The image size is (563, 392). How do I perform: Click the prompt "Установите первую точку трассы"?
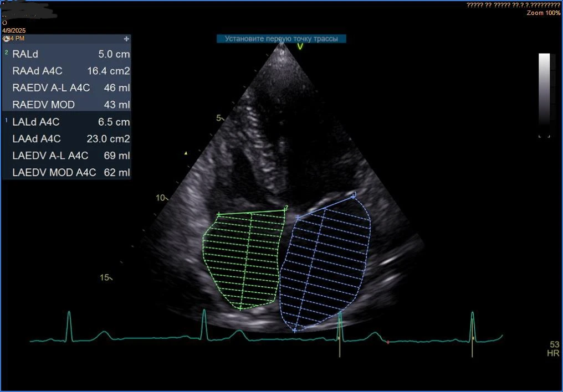281,39
